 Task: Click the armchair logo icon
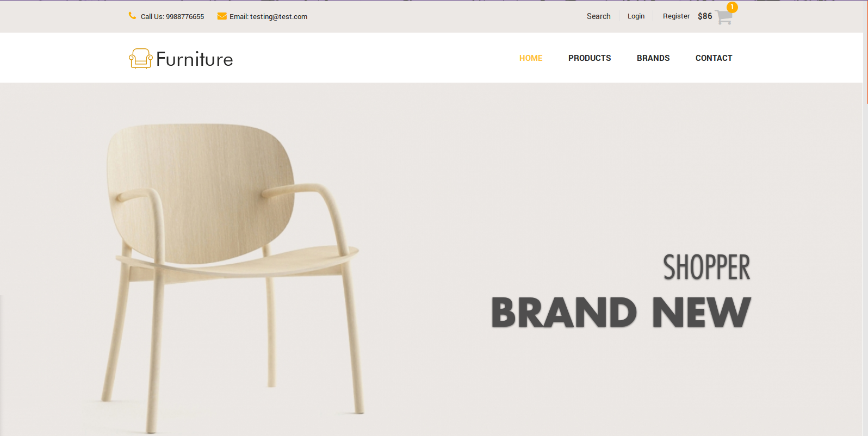click(141, 59)
